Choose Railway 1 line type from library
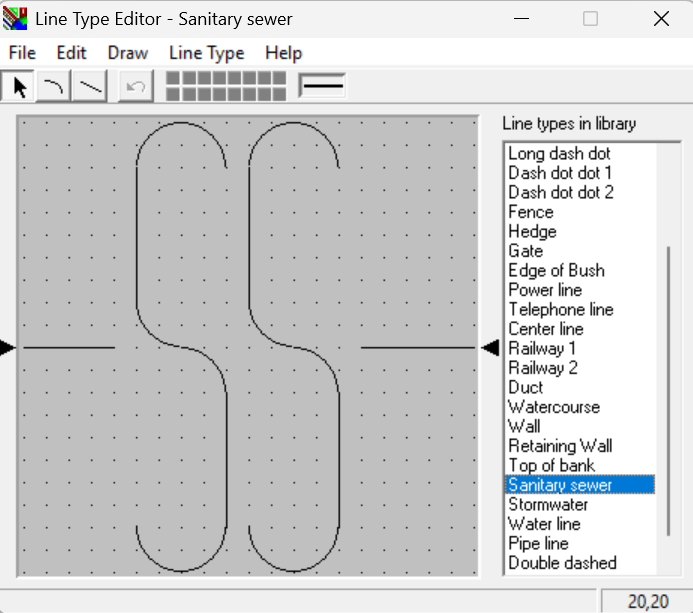The image size is (693, 613). [542, 349]
